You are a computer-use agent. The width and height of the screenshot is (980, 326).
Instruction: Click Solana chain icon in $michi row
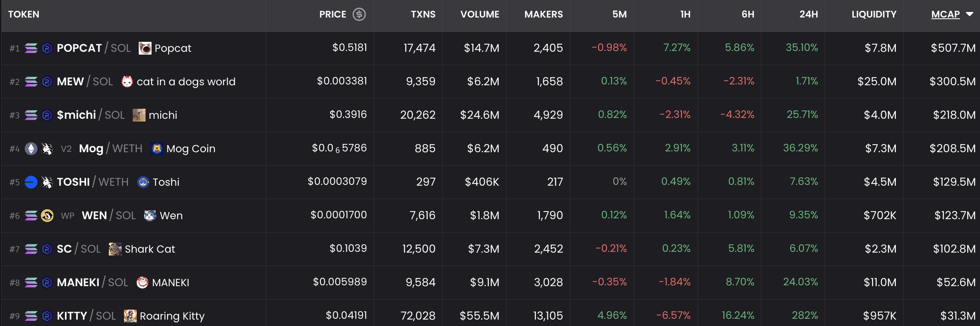pyautogui.click(x=31, y=115)
